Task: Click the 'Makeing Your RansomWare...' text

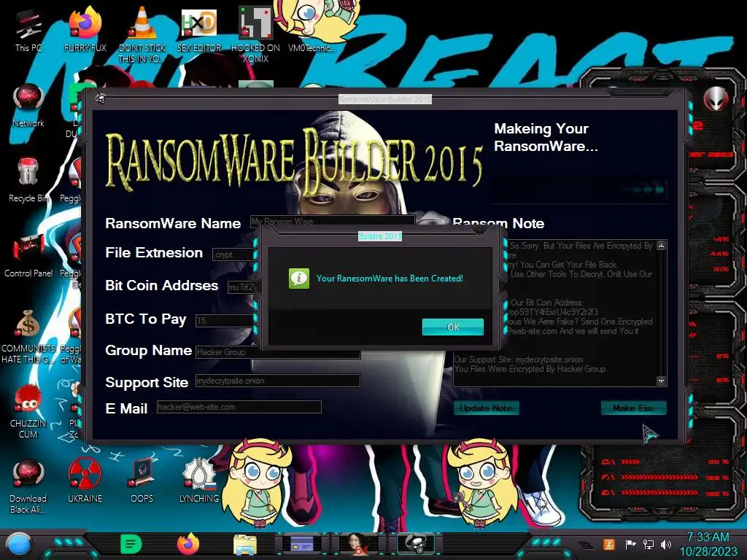Action: 546,137
